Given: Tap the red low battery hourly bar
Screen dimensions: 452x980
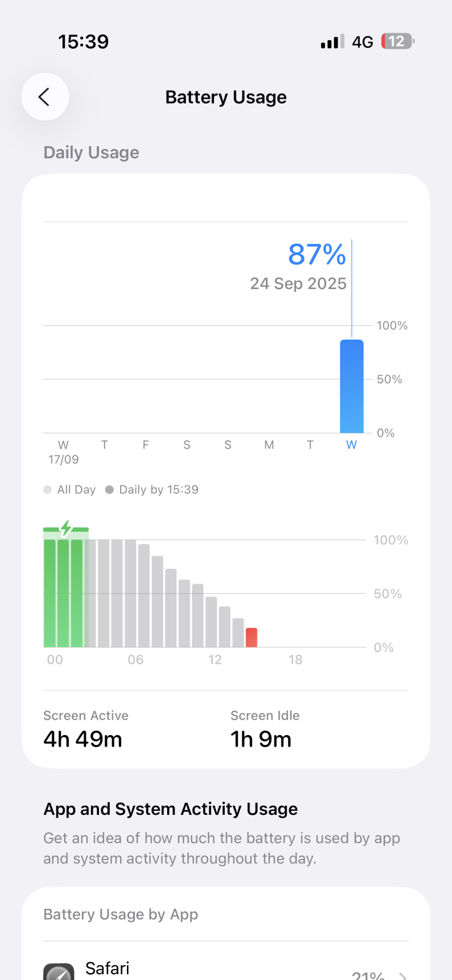Looking at the screenshot, I should (251, 637).
